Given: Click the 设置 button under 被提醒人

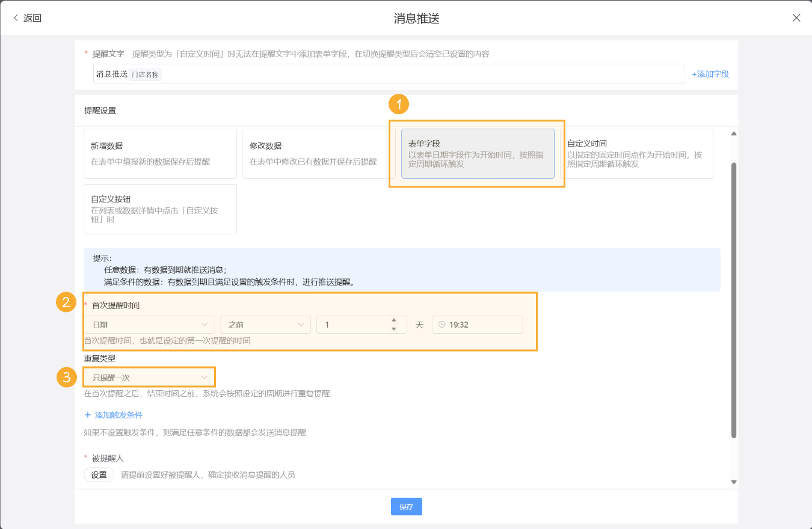Looking at the screenshot, I should (x=99, y=474).
